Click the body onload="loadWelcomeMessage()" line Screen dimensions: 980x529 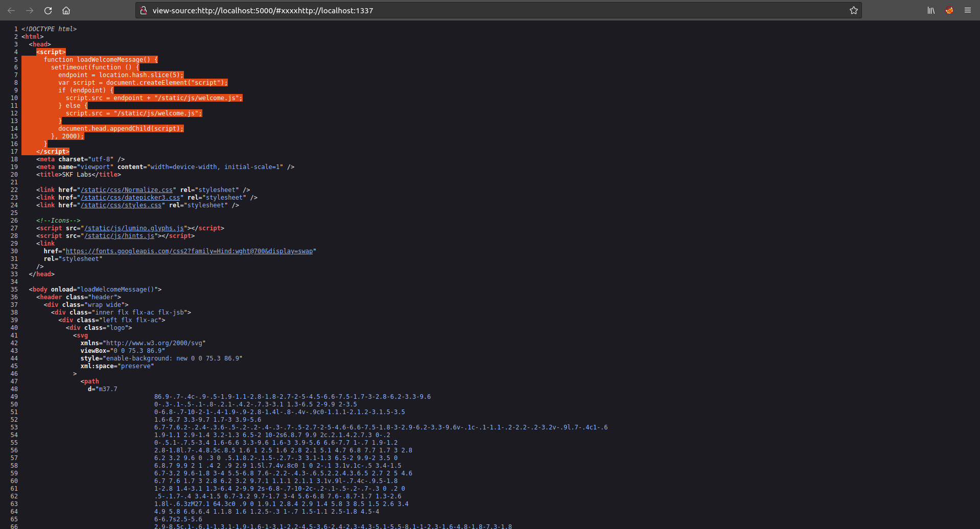(95, 290)
